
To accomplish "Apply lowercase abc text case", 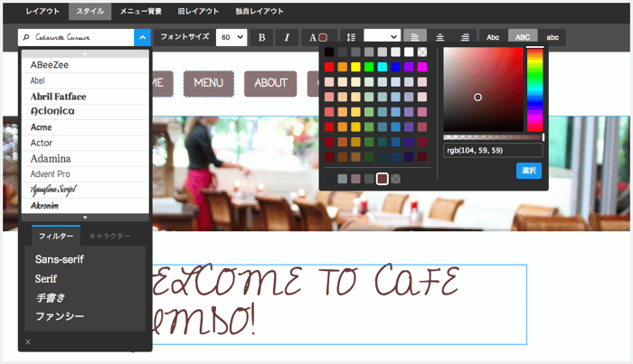I will coord(553,38).
